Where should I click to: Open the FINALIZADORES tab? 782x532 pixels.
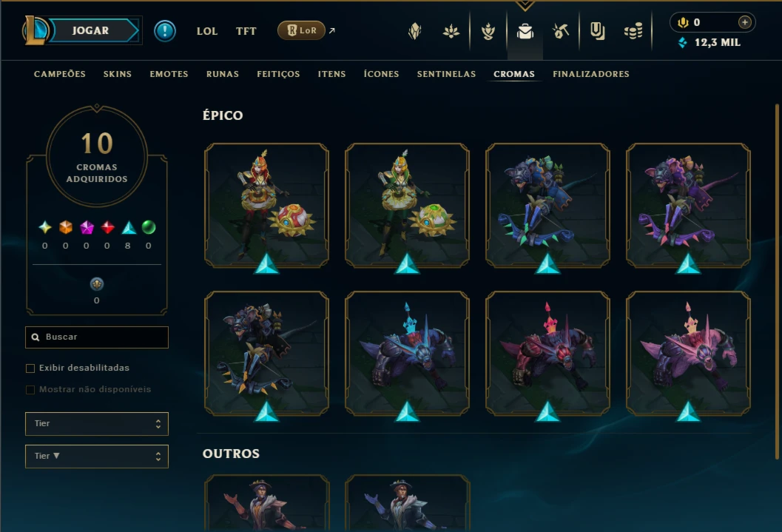[x=591, y=74]
